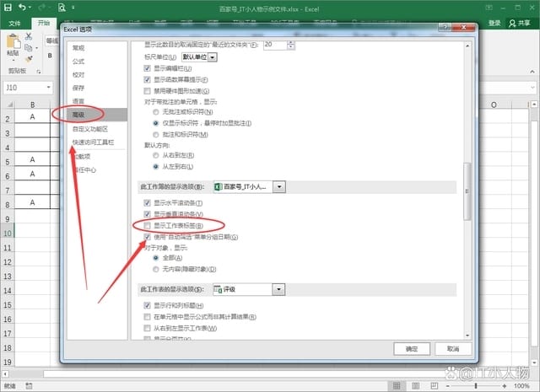Select 批注和标识符 radio button

155,135
